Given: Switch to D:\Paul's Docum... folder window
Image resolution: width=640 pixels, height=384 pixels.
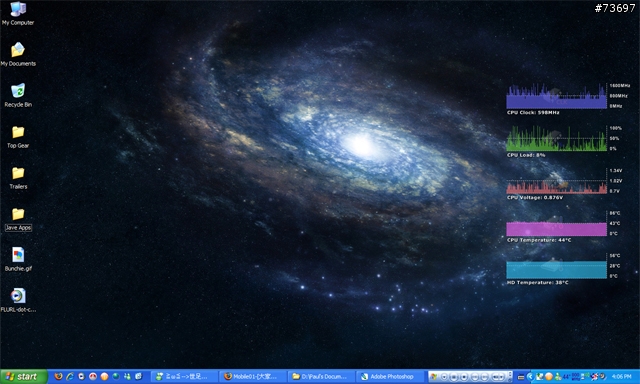Looking at the screenshot, I should pyautogui.click(x=321, y=376).
